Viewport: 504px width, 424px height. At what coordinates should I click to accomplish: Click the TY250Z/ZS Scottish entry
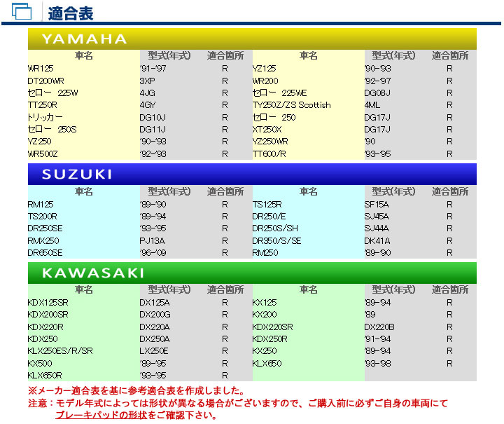[x=291, y=105]
